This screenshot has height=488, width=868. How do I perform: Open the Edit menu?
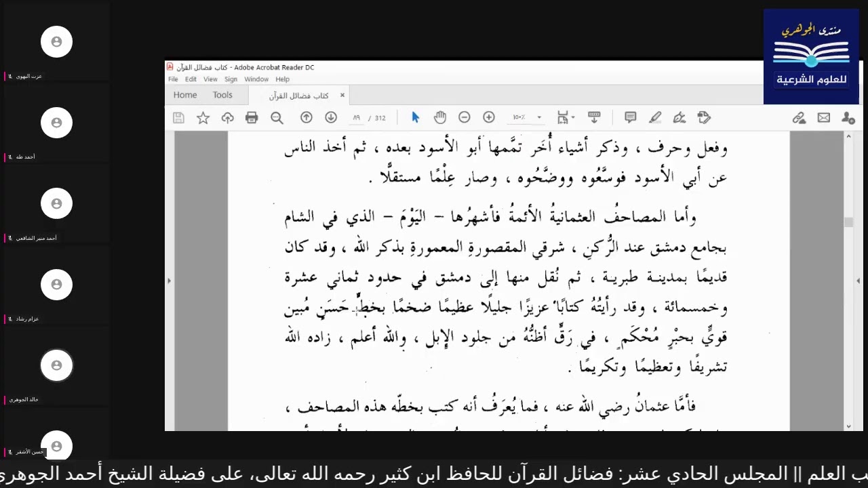(x=191, y=79)
